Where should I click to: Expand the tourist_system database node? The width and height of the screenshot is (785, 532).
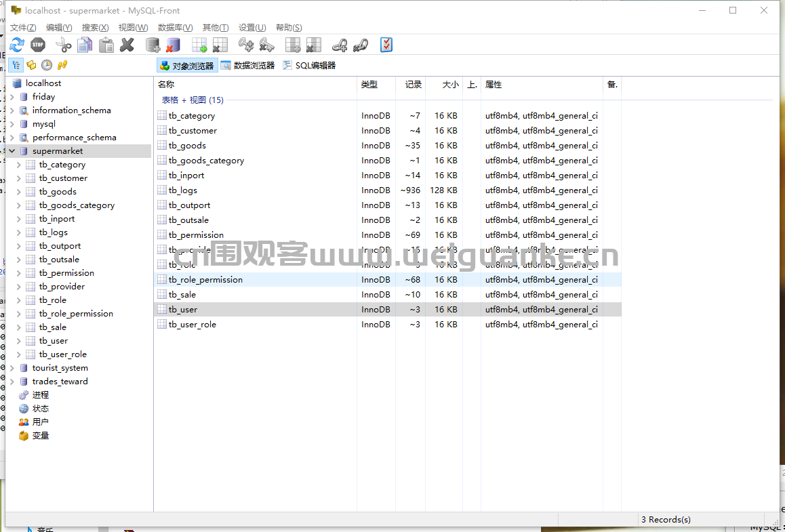click(x=12, y=368)
